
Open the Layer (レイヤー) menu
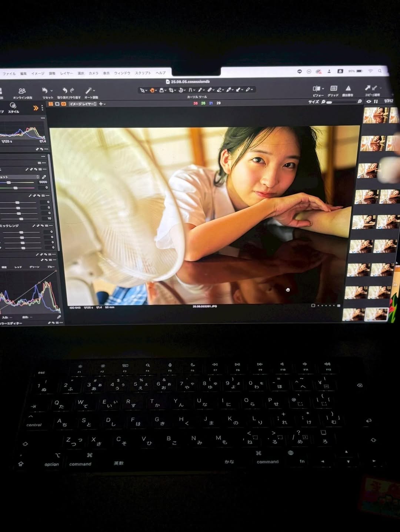[x=67, y=73]
